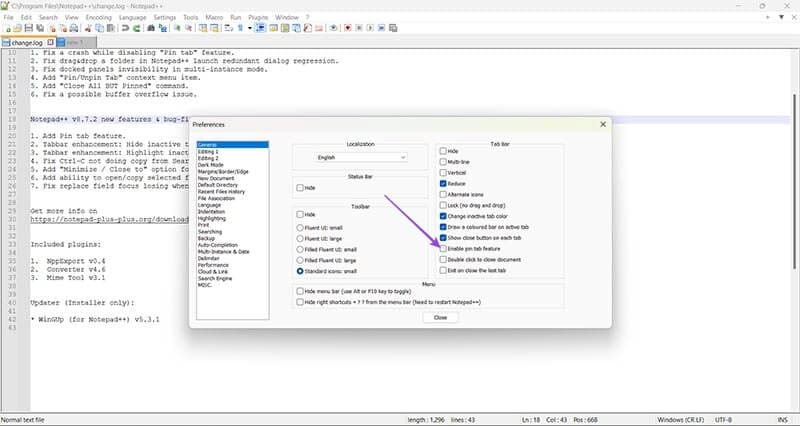800x426 pixels.
Task: Select Auto-Completion in preferences list
Action: 218,245
